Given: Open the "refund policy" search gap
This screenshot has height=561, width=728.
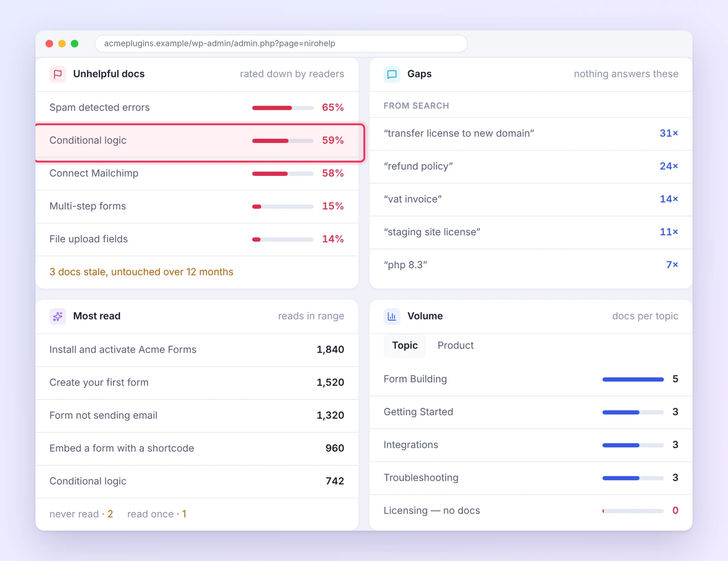Looking at the screenshot, I should (x=531, y=167).
